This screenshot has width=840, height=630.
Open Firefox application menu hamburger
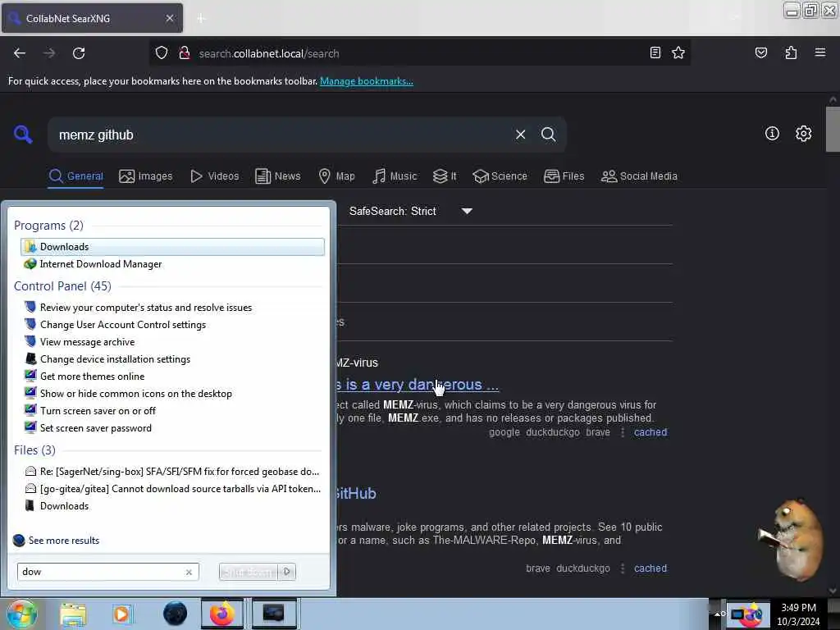tap(819, 52)
